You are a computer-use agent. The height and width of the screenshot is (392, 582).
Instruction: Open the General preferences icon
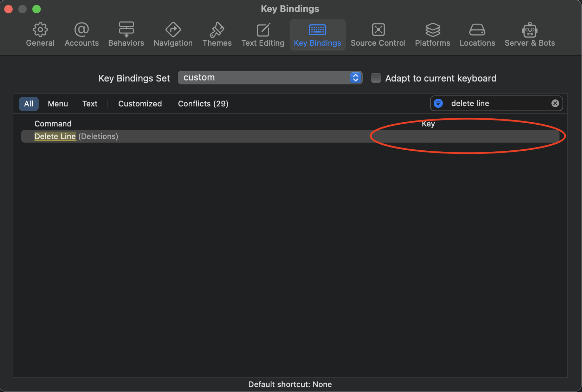[40, 34]
